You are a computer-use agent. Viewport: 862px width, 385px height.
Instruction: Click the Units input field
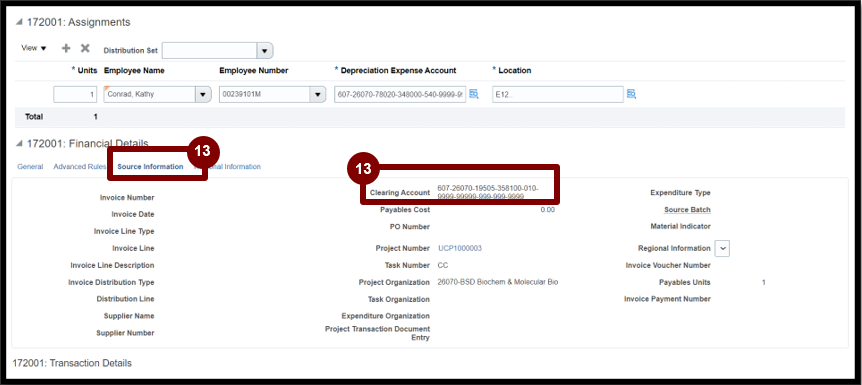coord(75,95)
